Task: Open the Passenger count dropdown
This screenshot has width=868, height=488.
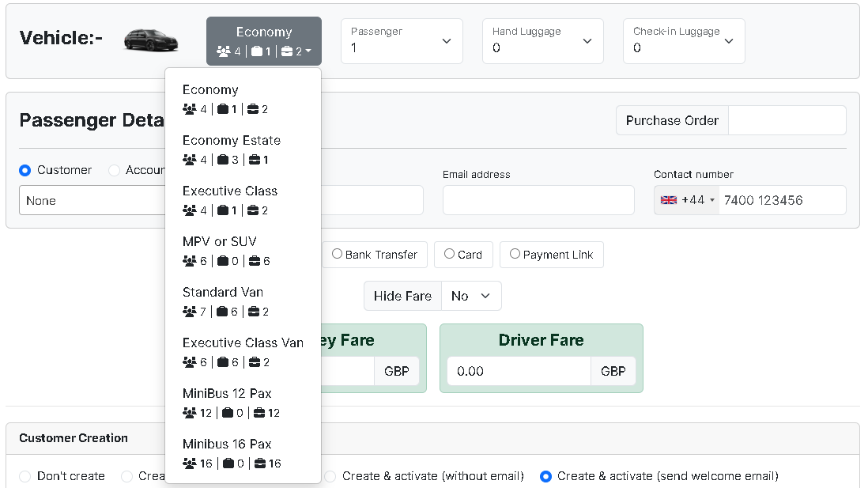Action: click(x=402, y=41)
